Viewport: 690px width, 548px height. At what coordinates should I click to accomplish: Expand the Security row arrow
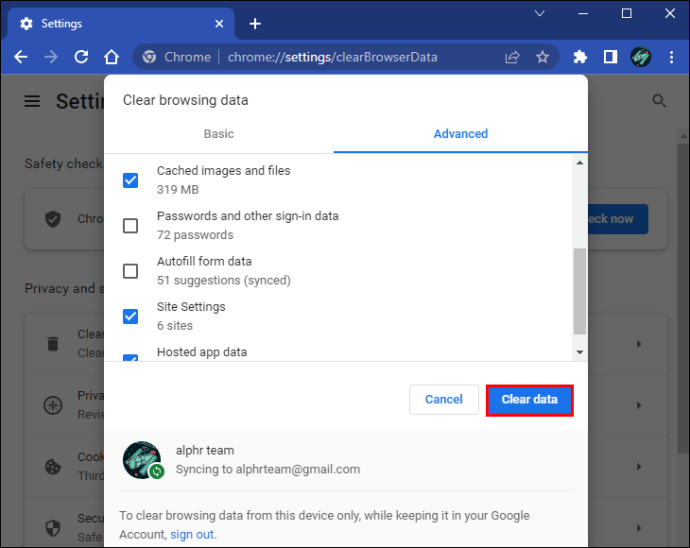(x=639, y=528)
